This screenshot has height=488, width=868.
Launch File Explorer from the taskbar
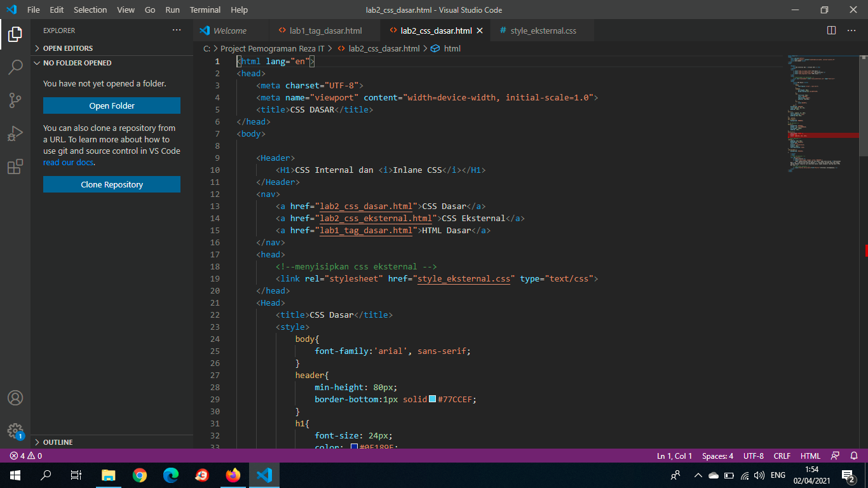(x=109, y=475)
